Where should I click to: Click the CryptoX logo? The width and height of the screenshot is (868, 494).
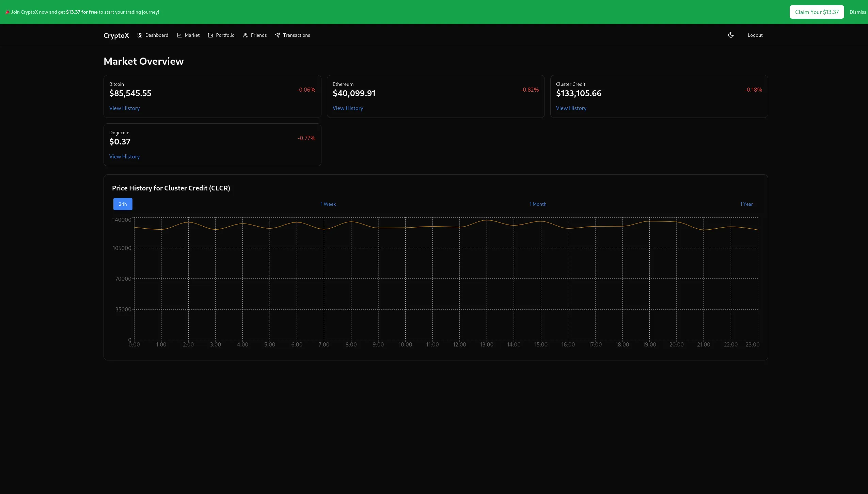tap(116, 35)
